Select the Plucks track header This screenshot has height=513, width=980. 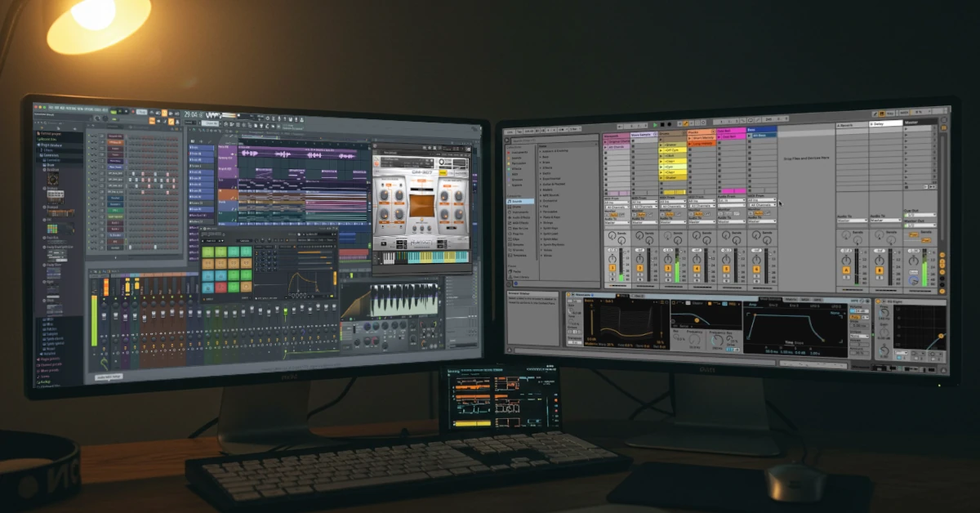pos(701,132)
